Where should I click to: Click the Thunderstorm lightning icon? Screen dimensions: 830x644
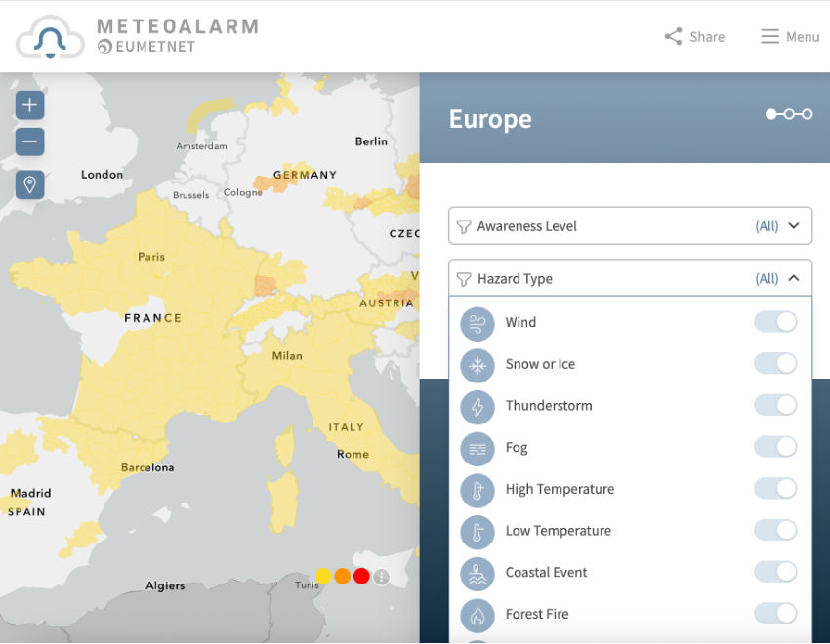coord(477,407)
